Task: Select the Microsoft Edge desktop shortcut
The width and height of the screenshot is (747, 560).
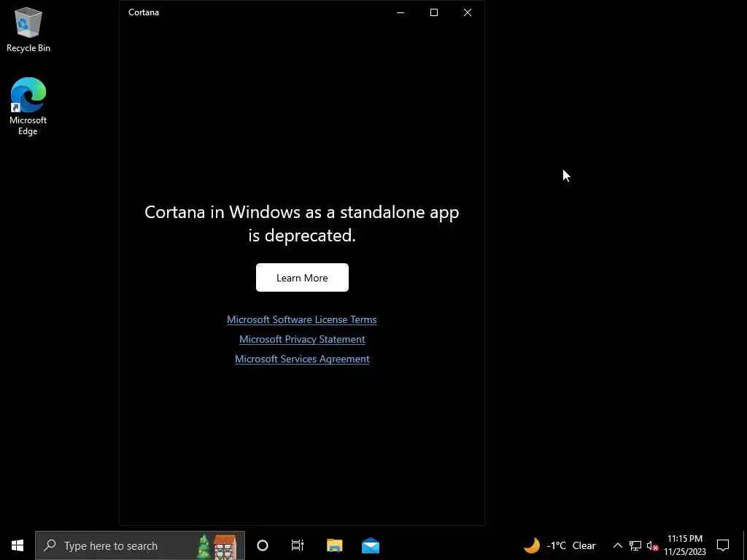Action: point(28,106)
